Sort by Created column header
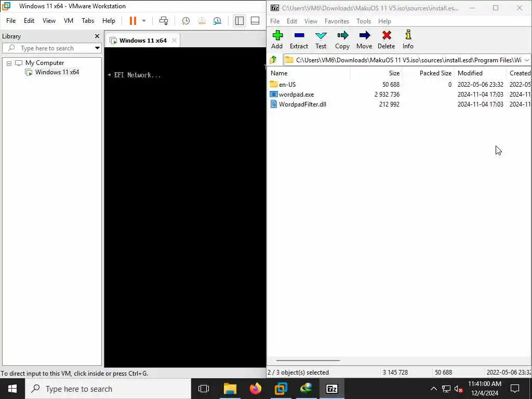532x399 pixels. click(519, 73)
